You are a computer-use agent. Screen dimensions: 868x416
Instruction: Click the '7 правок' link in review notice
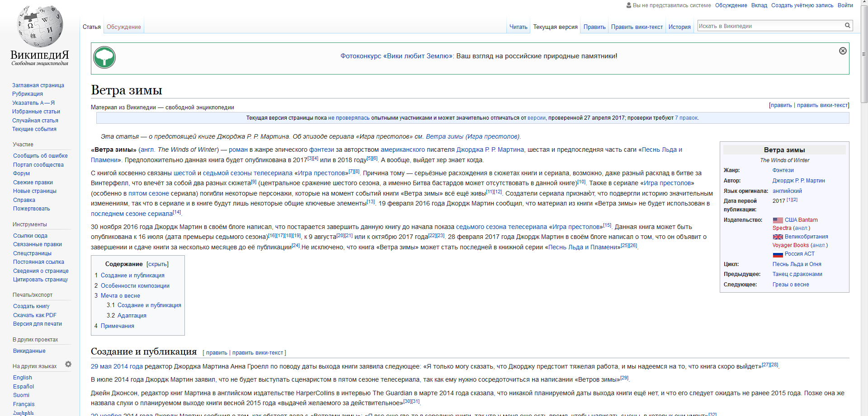pos(686,118)
